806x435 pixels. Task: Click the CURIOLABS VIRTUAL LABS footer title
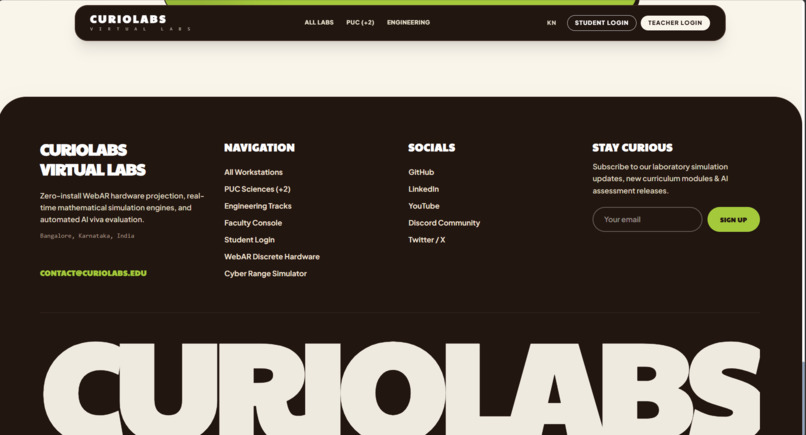coord(93,160)
